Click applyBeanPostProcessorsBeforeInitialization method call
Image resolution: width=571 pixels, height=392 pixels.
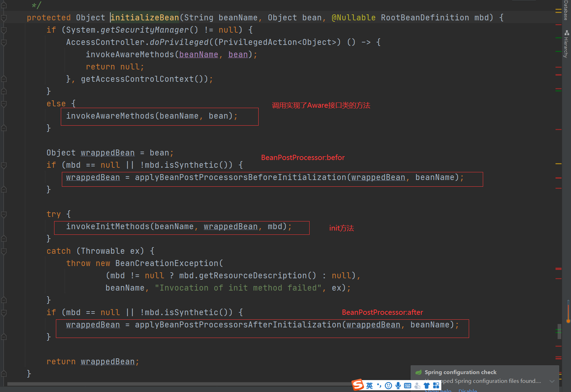click(x=241, y=178)
